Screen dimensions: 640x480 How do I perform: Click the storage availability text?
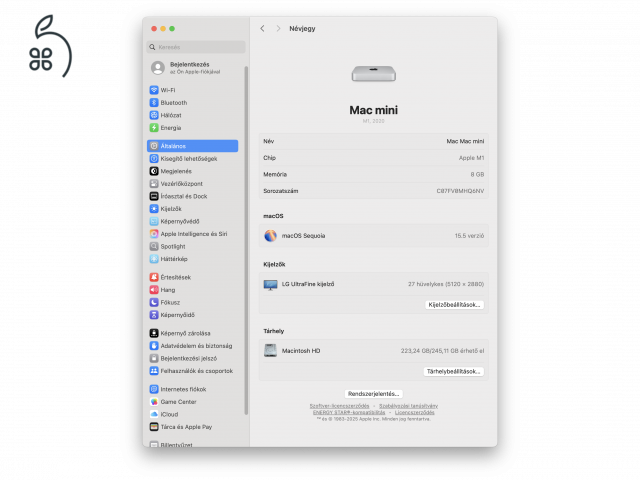coord(442,351)
